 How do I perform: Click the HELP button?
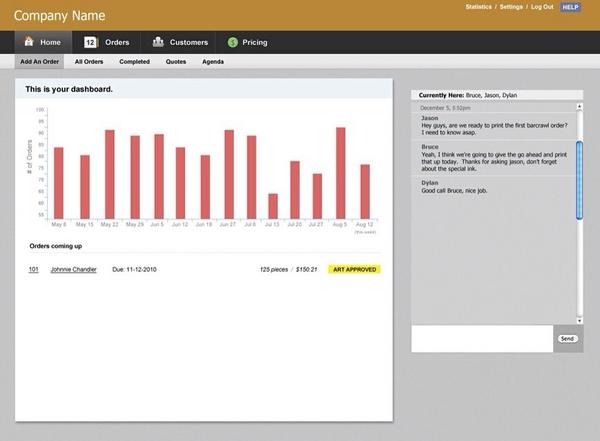(x=570, y=7)
